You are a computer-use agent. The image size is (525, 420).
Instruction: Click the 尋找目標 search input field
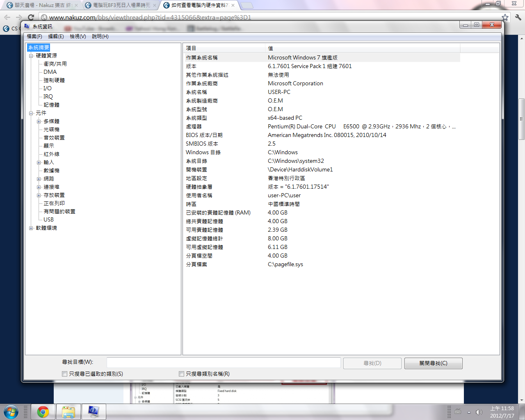click(224, 363)
